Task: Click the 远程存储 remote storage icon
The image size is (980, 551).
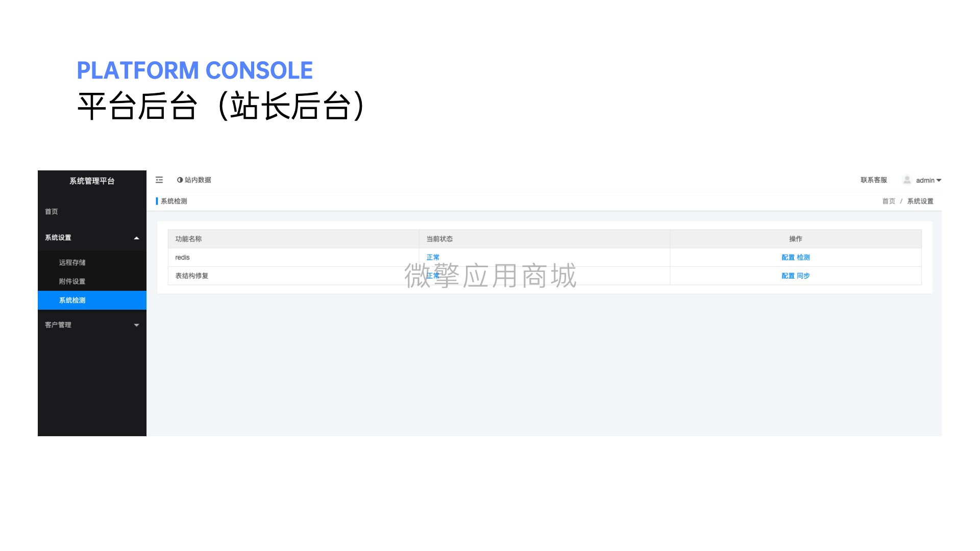Action: [72, 262]
